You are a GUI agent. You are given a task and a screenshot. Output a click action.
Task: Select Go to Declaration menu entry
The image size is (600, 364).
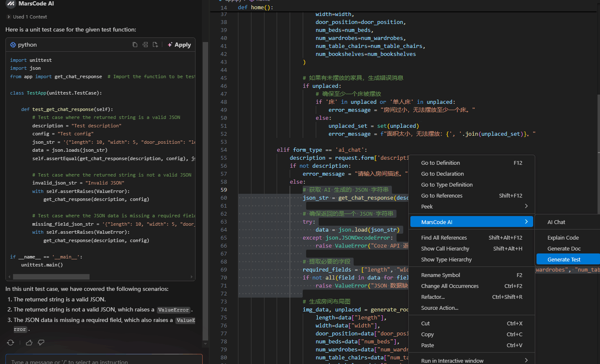pos(472,174)
